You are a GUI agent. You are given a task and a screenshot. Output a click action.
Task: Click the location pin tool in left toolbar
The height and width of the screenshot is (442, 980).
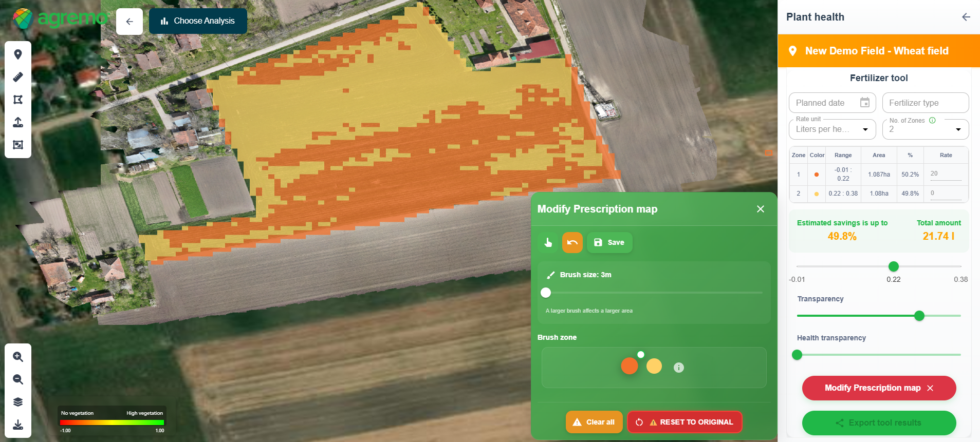tap(18, 54)
